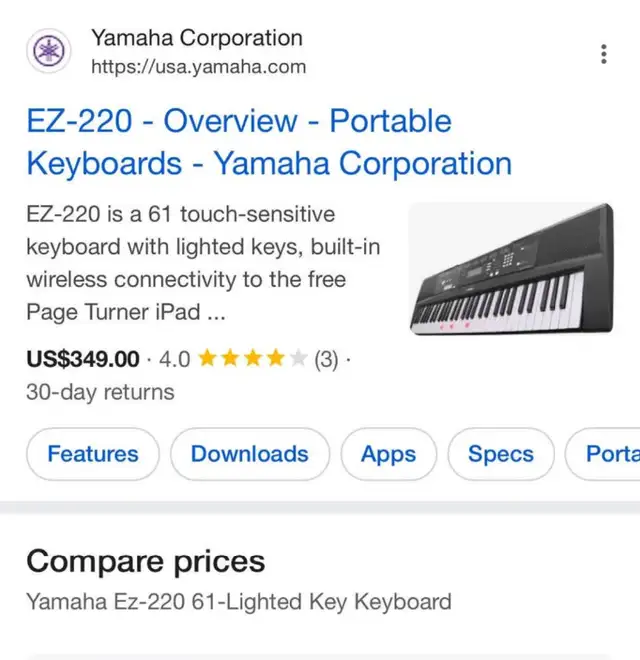Viewport: 640px width, 660px height.
Task: Click the US$349.00 price
Action: tap(83, 359)
